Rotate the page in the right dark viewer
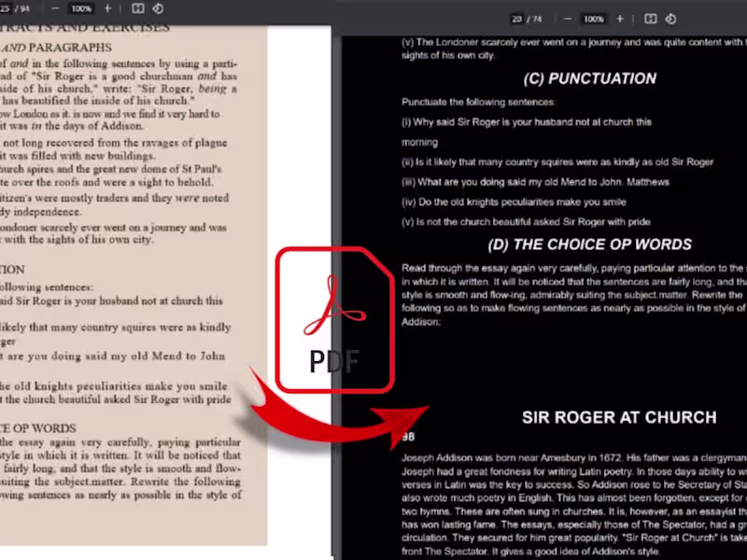747x560 pixels. point(670,19)
